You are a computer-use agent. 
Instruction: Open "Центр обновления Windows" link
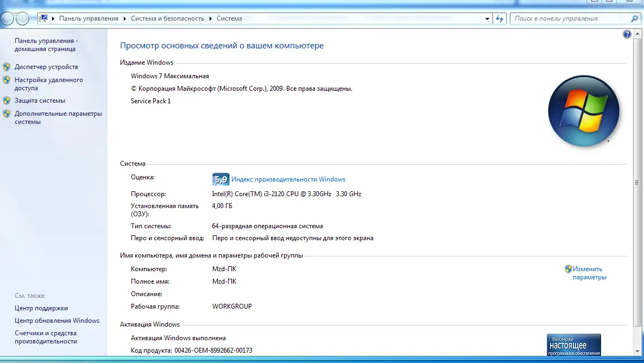point(57,321)
